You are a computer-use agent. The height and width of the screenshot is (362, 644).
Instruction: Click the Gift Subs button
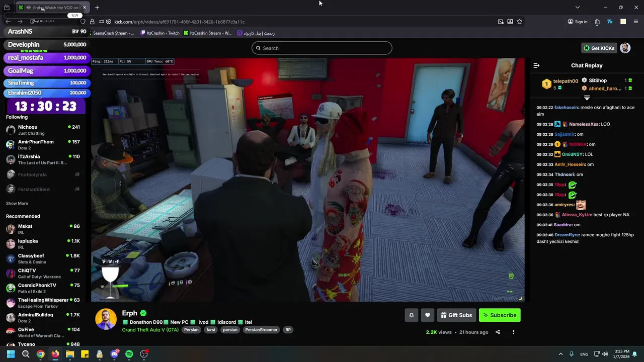[456, 315]
